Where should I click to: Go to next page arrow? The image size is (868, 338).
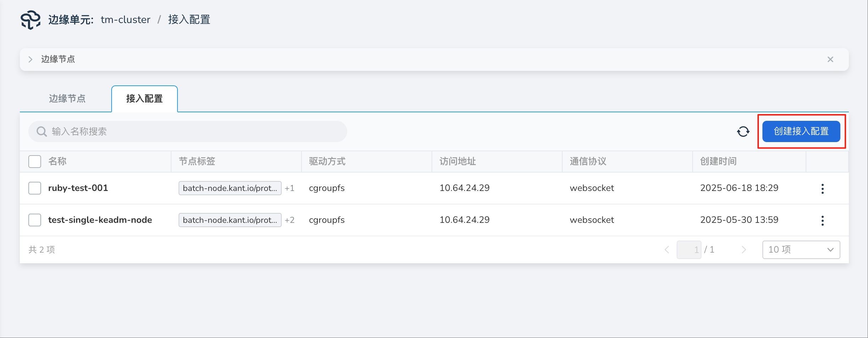coord(744,250)
